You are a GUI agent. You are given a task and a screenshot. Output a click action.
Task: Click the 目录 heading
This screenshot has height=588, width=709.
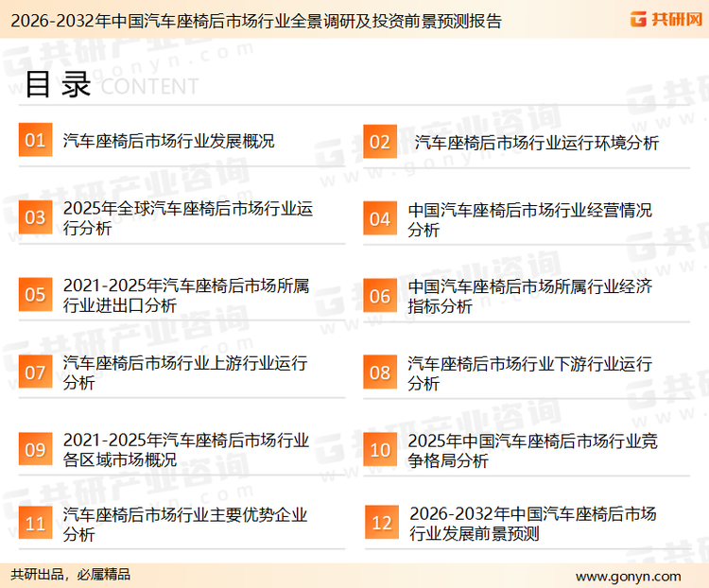coord(58,84)
